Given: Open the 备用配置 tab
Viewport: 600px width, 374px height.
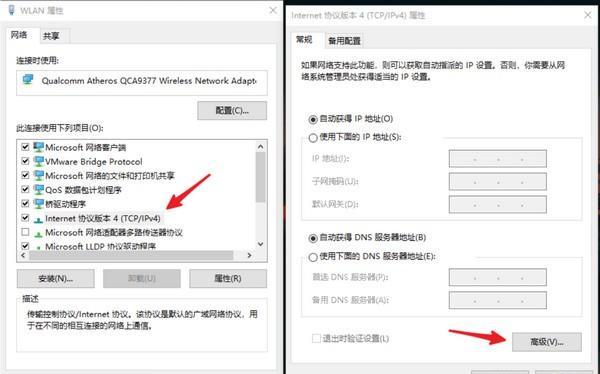Looking at the screenshot, I should pyautogui.click(x=344, y=41).
